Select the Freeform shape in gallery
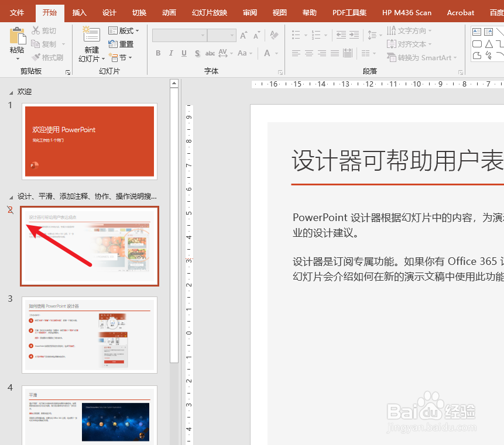 pyautogui.click(x=476, y=56)
